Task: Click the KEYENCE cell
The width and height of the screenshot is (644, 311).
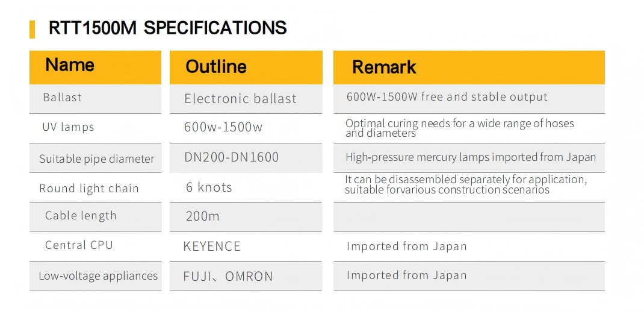Action: tap(212, 246)
